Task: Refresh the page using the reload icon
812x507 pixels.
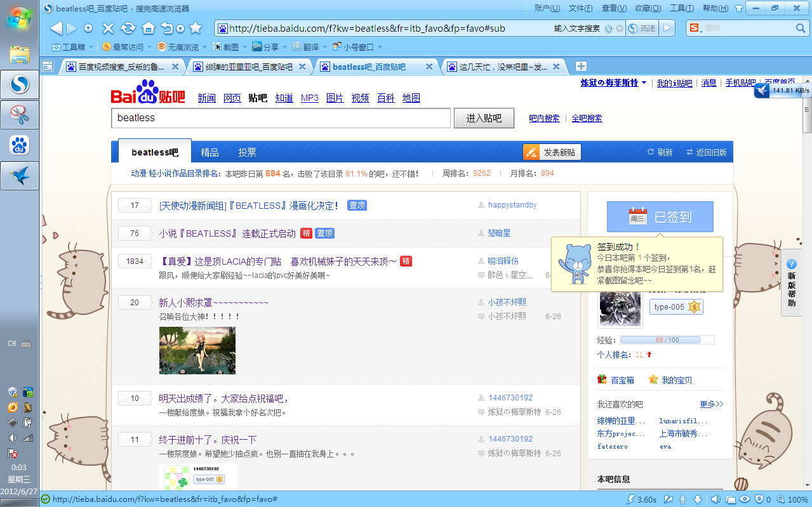Action: pyautogui.click(x=128, y=28)
